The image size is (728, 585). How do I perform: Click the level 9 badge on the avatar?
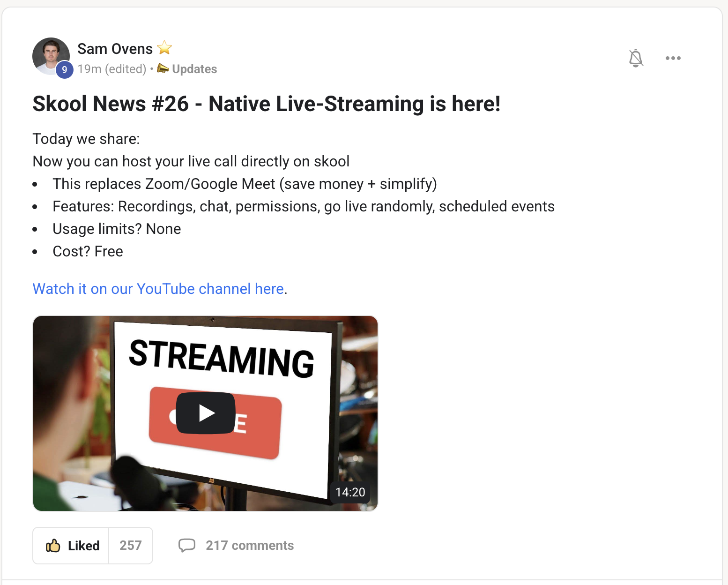click(x=65, y=69)
